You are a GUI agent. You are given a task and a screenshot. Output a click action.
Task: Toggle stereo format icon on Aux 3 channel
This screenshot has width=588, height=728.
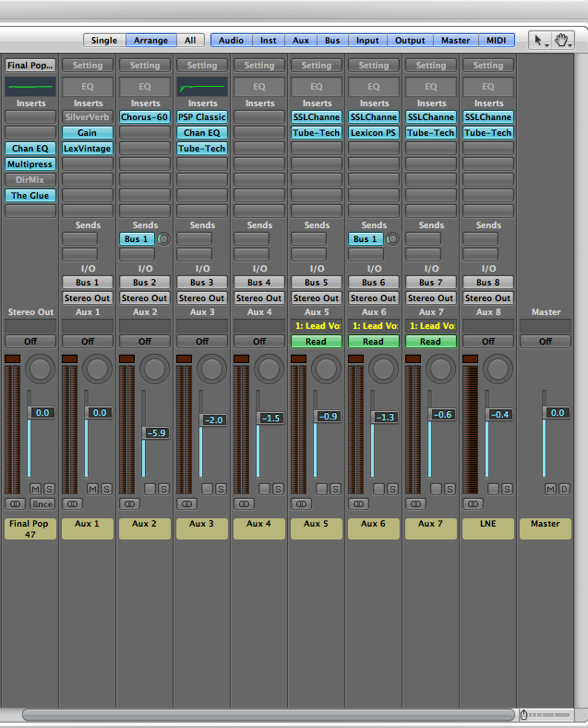click(186, 504)
